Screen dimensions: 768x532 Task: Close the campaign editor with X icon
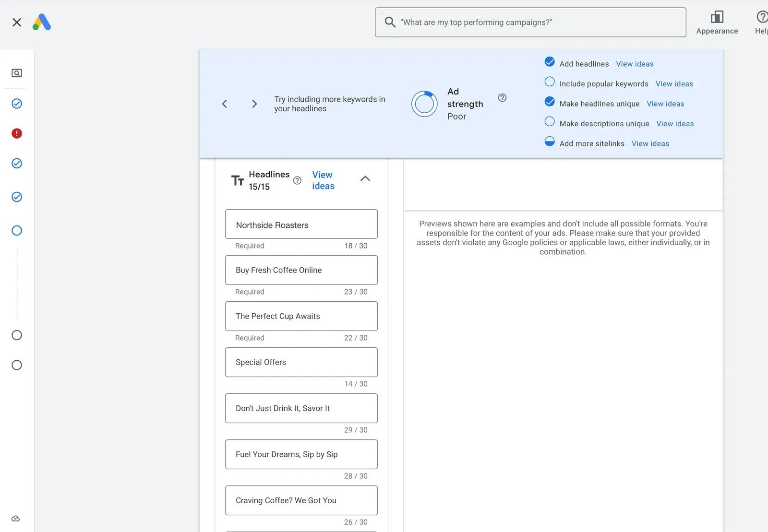tap(17, 22)
